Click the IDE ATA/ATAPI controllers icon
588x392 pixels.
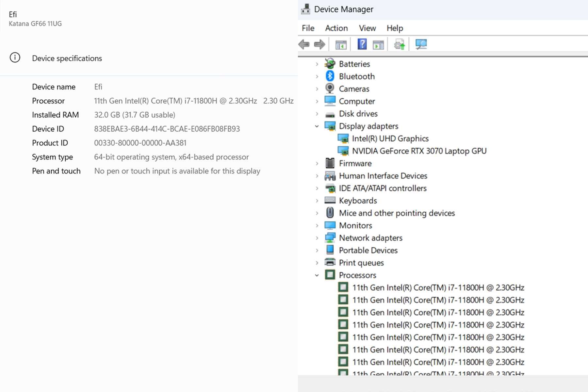click(x=330, y=188)
